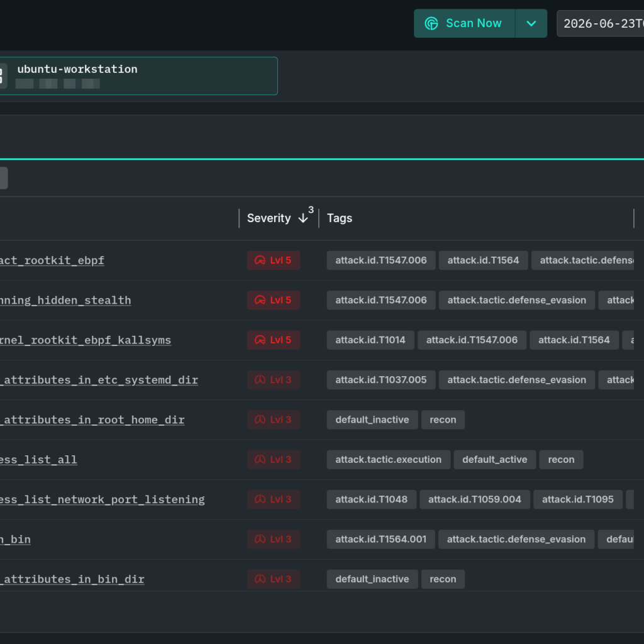Viewport: 644px width, 644px height.
Task: Click the attack.id.T1014 tag
Action: (370, 340)
